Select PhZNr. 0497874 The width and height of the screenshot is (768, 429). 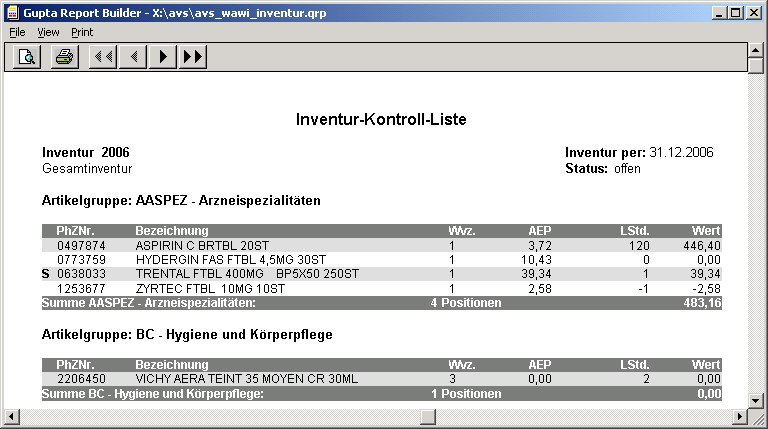coord(81,245)
